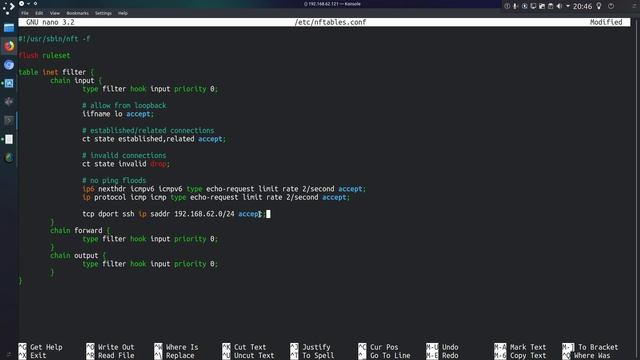Image resolution: width=640 pixels, height=360 pixels.
Task: Click the Undo shortcut label
Action: (x=450, y=347)
